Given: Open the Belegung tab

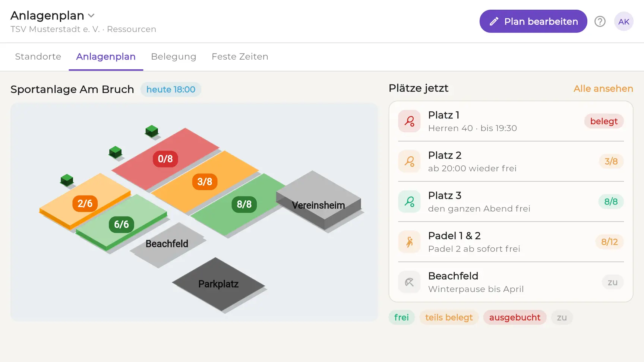Looking at the screenshot, I should click(x=174, y=57).
